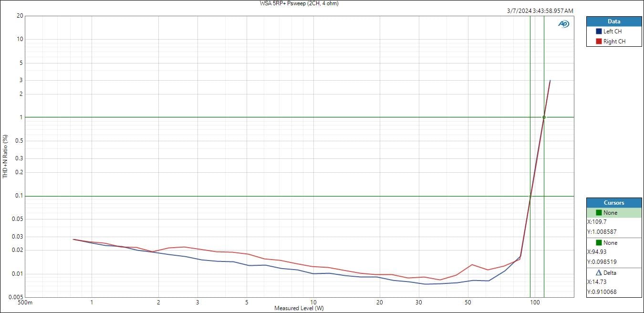Click the Data legend header

614,21
